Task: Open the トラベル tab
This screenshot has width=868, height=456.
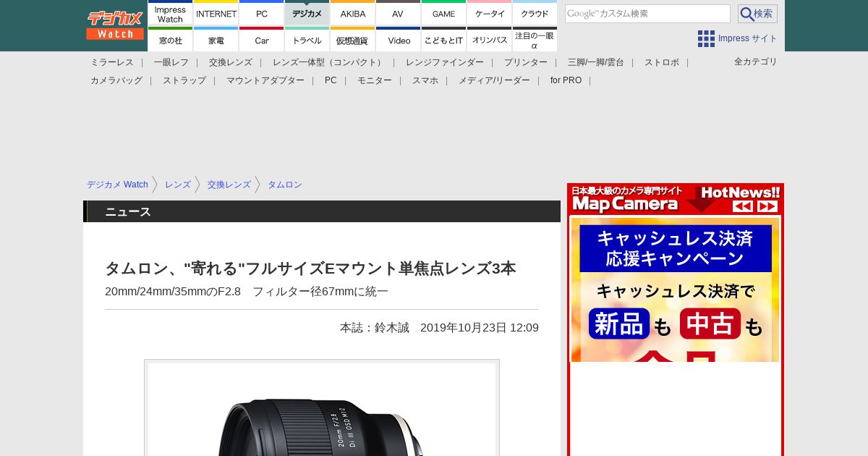Action: tap(307, 40)
